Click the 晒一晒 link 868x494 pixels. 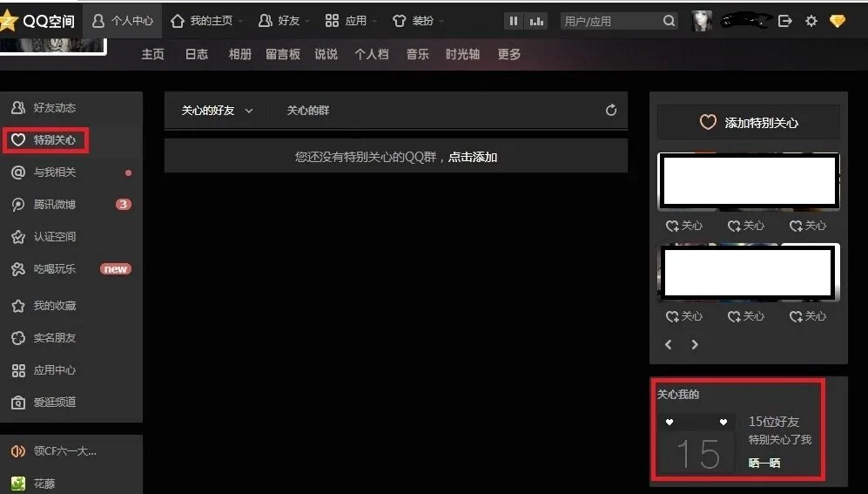[764, 463]
